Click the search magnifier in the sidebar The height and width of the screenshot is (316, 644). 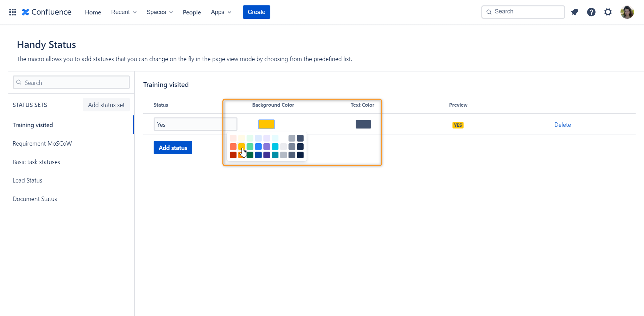[x=19, y=82]
